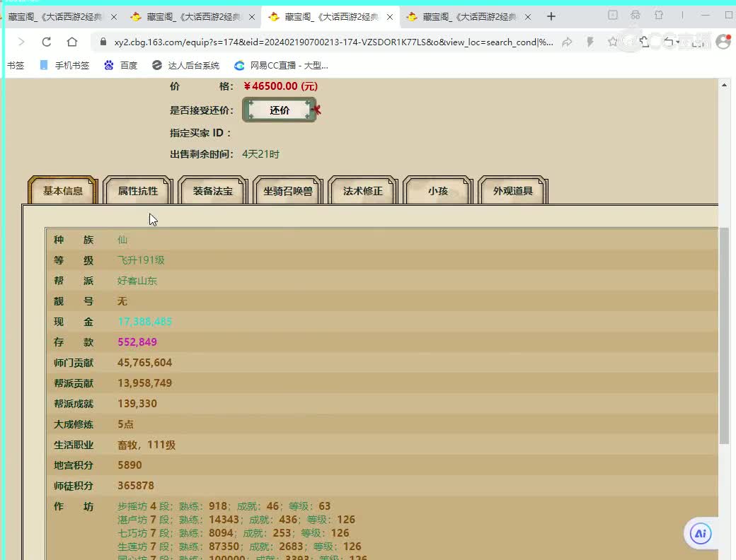
Task: Open the extensions puzzle icon
Action: (645, 42)
